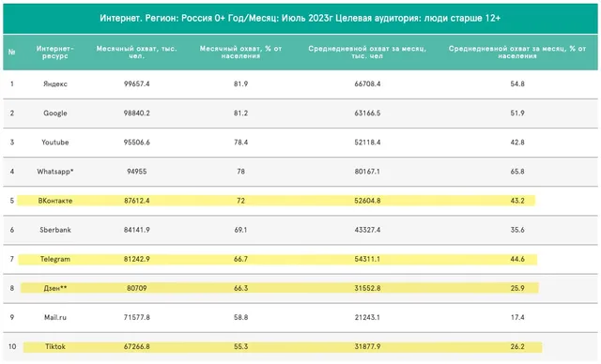The width and height of the screenshot is (601, 364).
Task: Click the daily percent '17.4' for Mail.ru
Action: click(x=517, y=317)
